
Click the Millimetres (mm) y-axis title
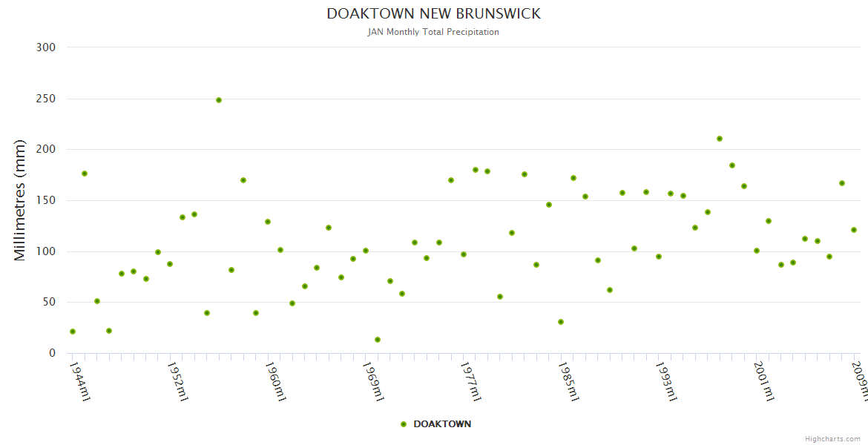[x=20, y=200]
